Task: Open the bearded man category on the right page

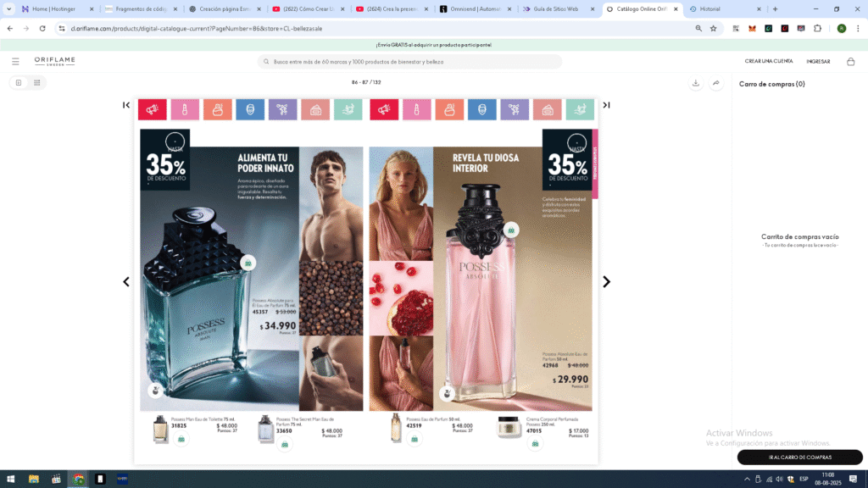Action: point(482,109)
